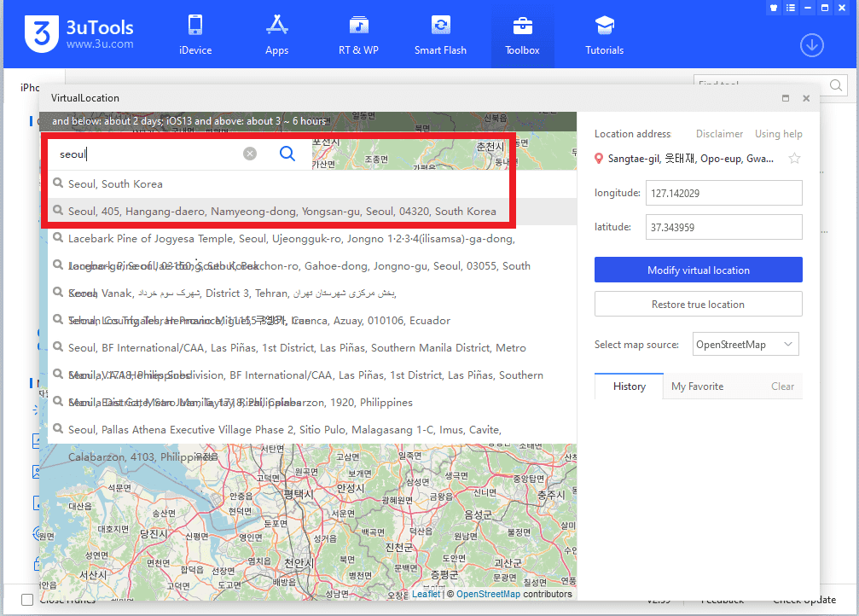Image resolution: width=859 pixels, height=616 pixels.
Task: Switch to the My Favorite tab
Action: pyautogui.click(x=697, y=386)
